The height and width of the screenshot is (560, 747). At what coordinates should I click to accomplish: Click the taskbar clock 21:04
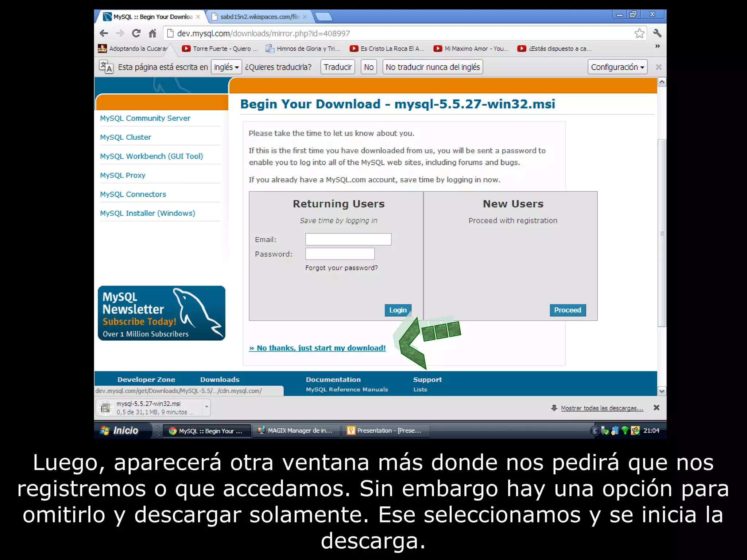pos(651,431)
